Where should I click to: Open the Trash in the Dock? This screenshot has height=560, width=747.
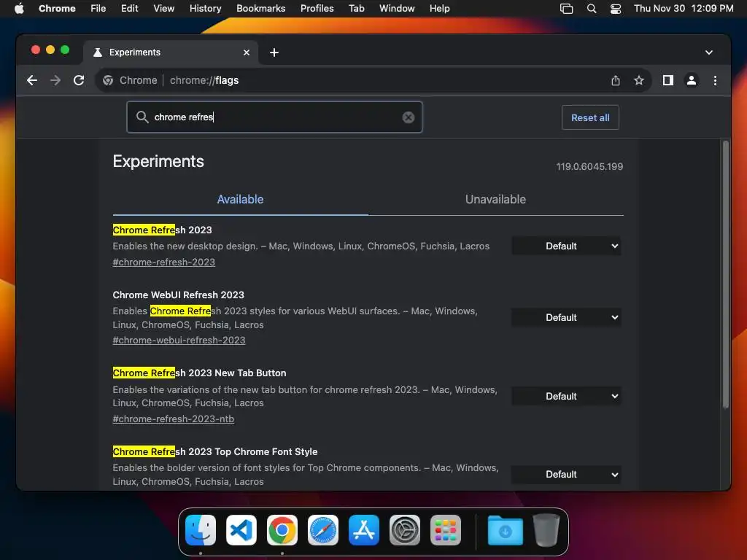tap(546, 530)
